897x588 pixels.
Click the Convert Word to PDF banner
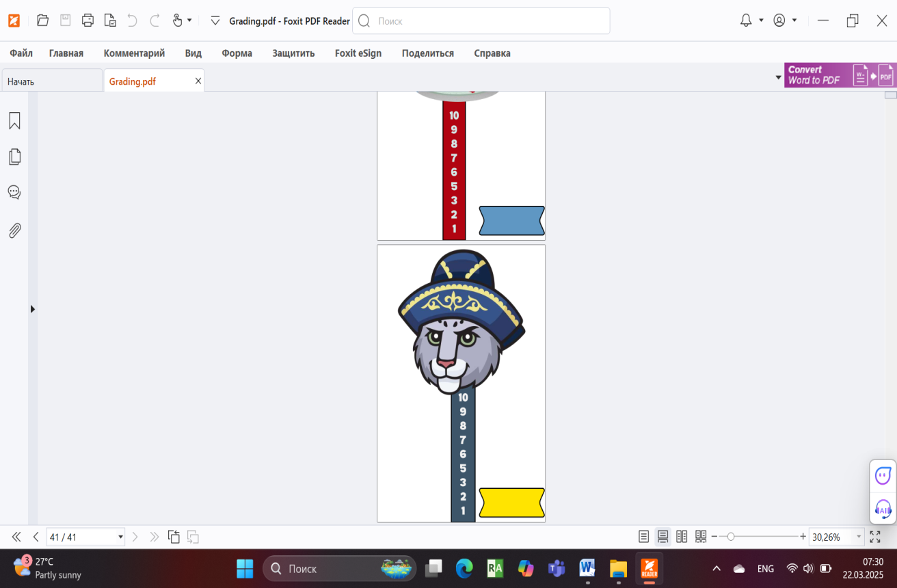click(840, 75)
